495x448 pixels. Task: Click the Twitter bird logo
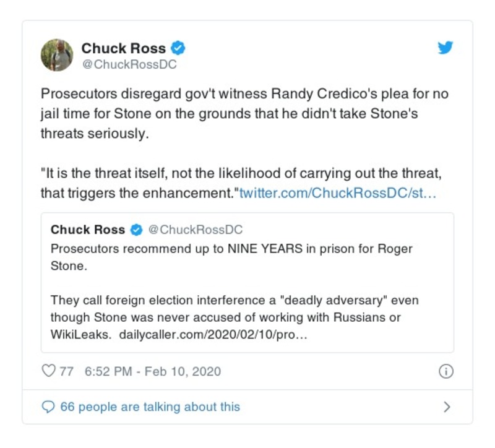[445, 48]
